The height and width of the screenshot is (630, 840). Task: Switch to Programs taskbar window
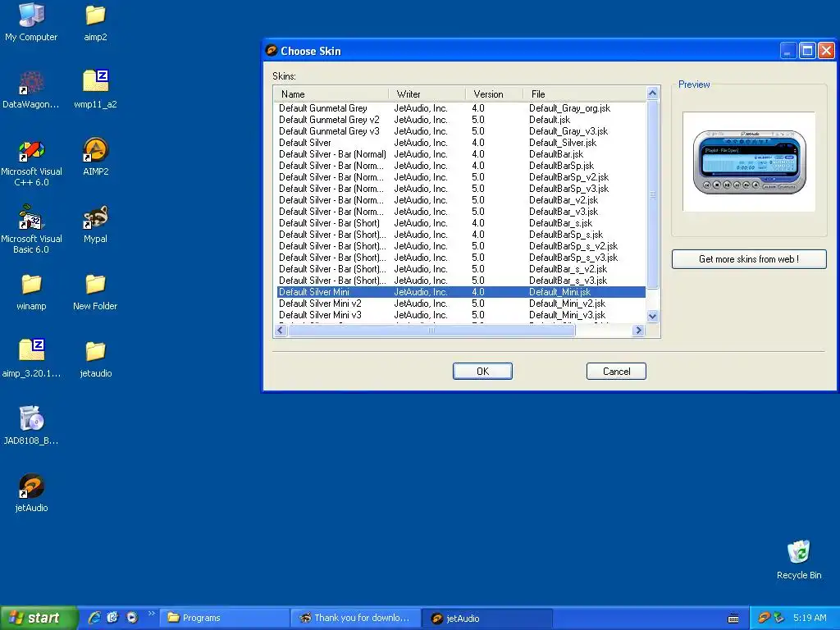click(x=225, y=618)
